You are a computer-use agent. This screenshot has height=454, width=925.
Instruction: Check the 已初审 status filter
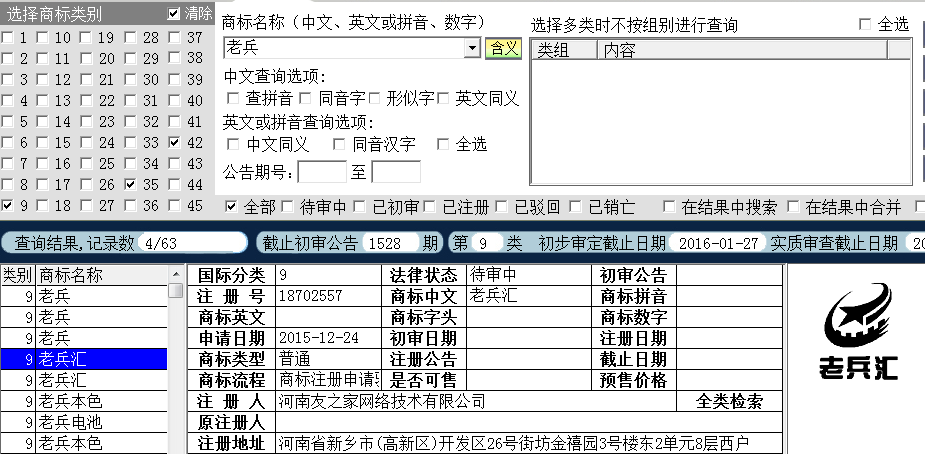pos(359,206)
